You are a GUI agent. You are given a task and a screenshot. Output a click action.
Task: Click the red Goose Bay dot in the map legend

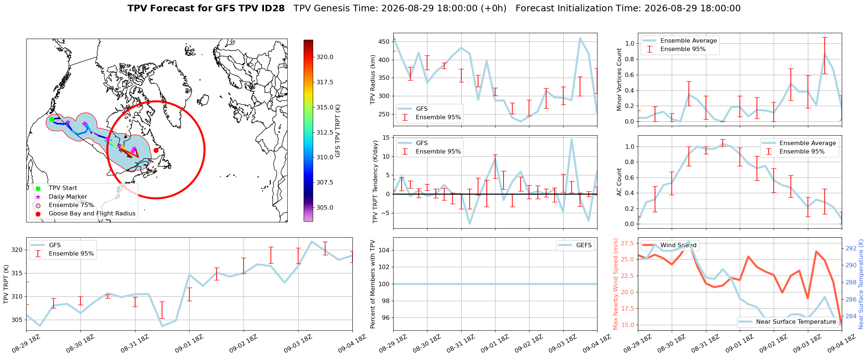click(x=38, y=214)
